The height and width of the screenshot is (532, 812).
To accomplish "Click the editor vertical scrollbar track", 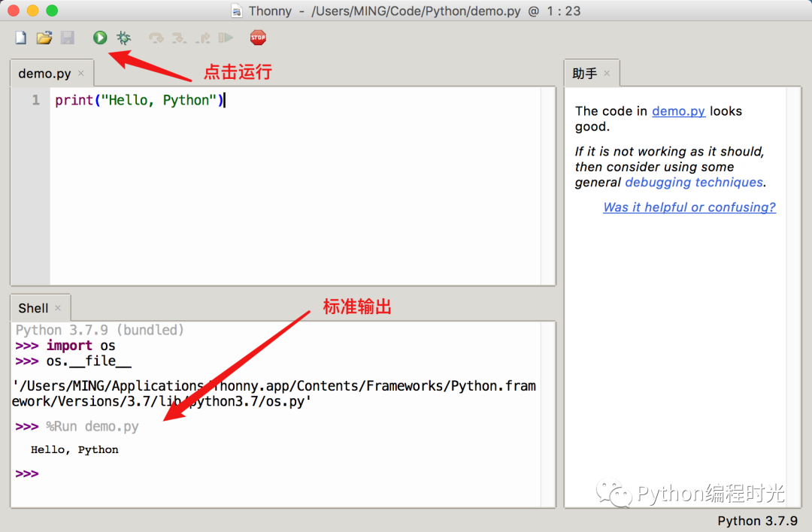I will point(548,186).
